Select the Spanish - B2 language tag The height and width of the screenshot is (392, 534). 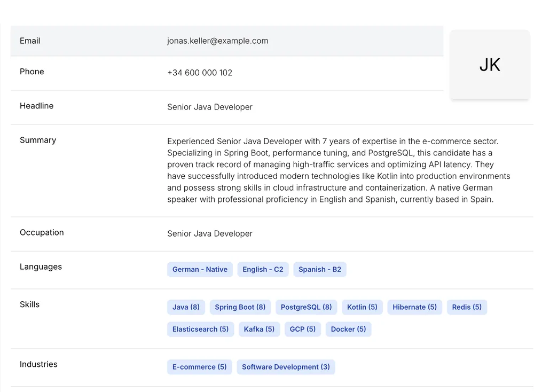click(320, 269)
